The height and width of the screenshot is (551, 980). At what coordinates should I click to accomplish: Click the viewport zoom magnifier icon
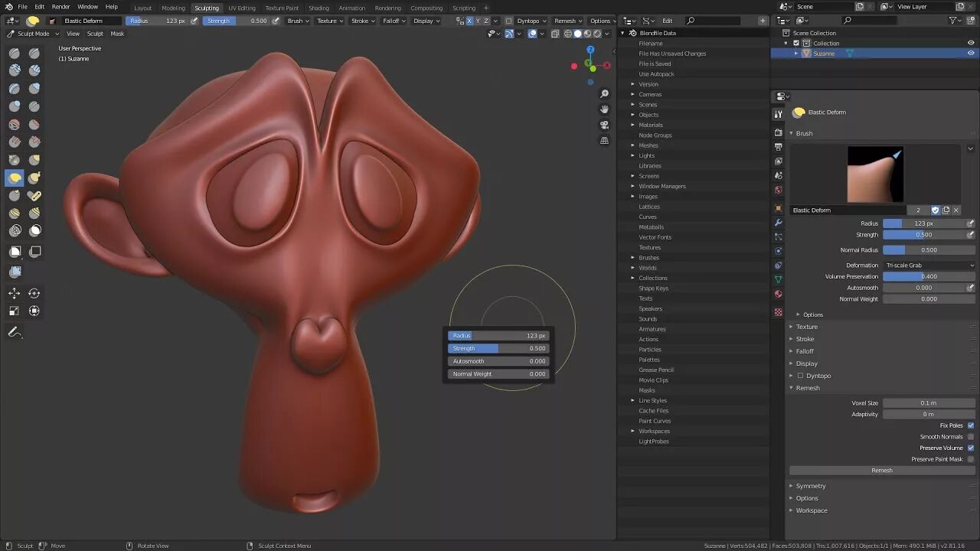[x=605, y=93]
